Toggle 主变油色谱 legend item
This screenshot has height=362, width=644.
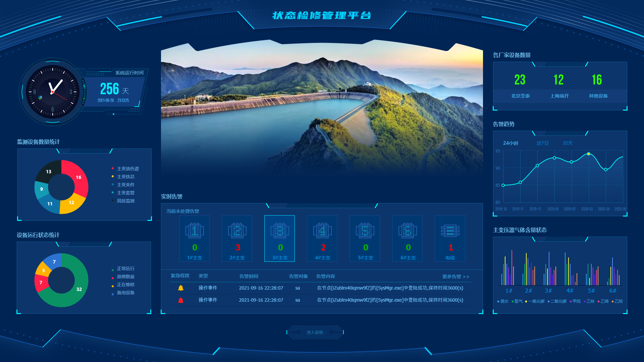[x=125, y=169]
